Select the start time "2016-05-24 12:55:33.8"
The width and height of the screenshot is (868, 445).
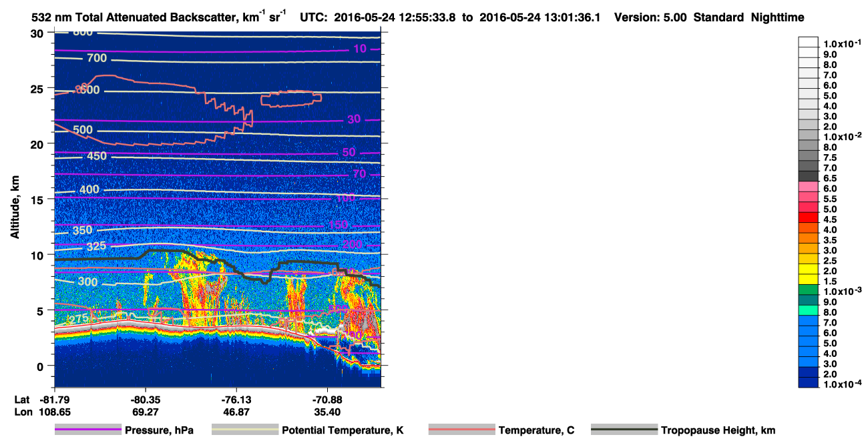(x=399, y=17)
